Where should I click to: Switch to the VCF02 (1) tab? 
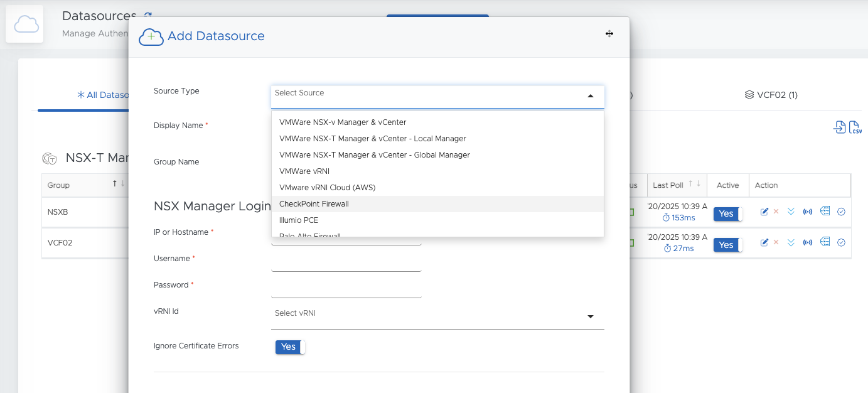tap(771, 95)
